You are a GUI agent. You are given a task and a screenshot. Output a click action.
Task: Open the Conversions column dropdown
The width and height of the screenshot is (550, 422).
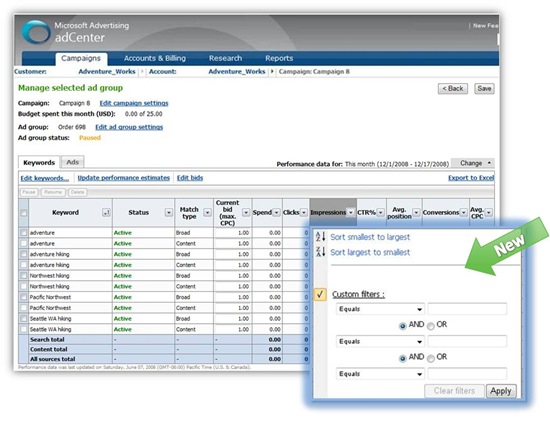pyautogui.click(x=464, y=213)
